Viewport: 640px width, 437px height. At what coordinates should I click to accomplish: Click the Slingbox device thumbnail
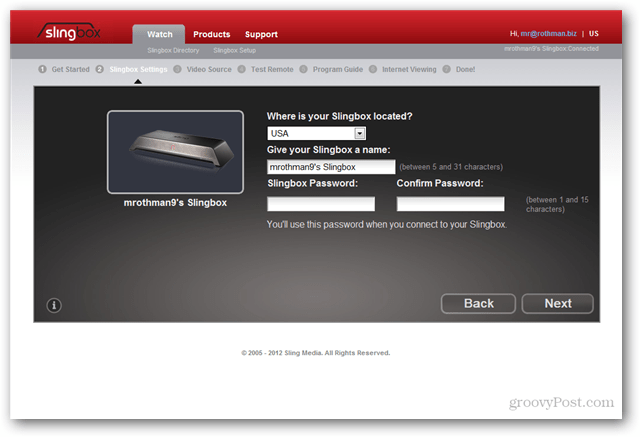[x=176, y=152]
